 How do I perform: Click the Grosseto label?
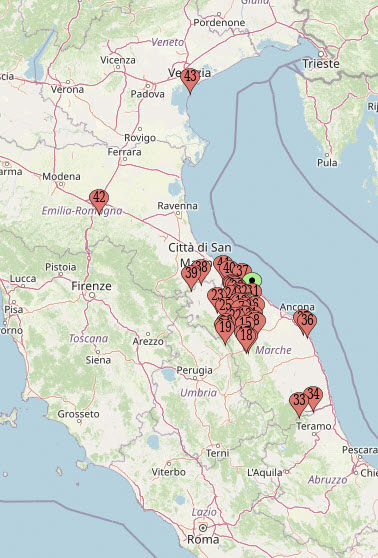(x=78, y=414)
